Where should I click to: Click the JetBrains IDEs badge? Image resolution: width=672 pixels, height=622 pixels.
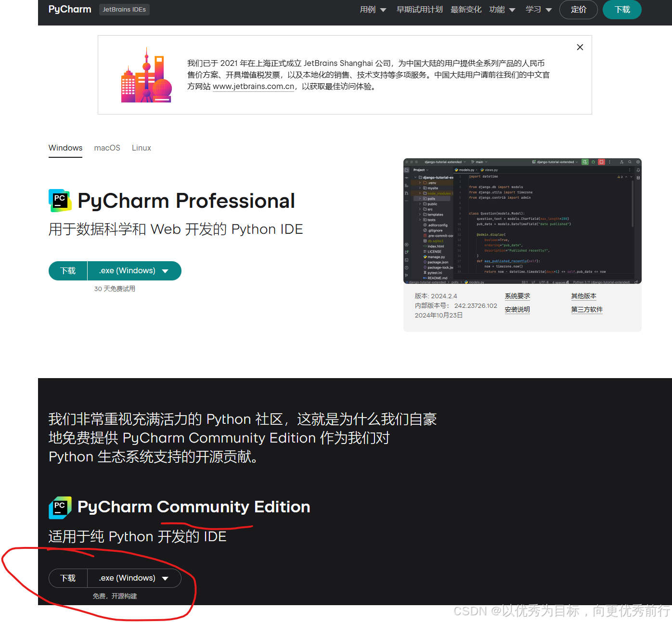click(124, 9)
